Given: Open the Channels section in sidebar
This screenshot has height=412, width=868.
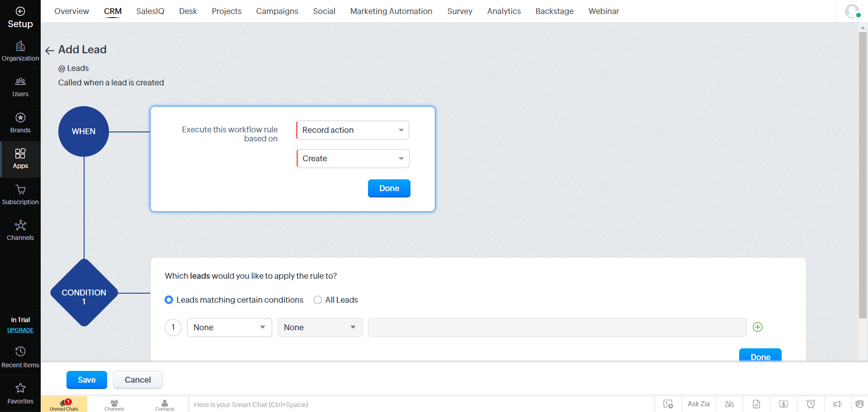Looking at the screenshot, I should [20, 231].
